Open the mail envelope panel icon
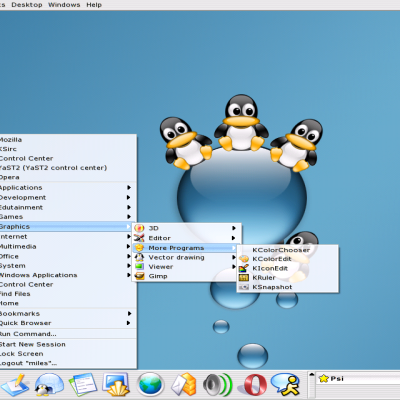 click(183, 384)
